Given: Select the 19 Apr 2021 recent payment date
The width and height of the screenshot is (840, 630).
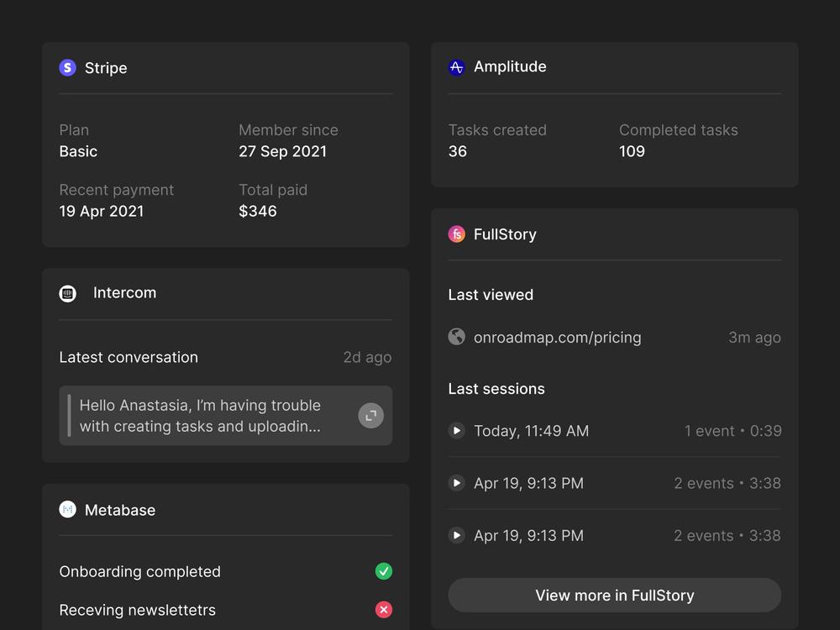Looking at the screenshot, I should 102,212.
